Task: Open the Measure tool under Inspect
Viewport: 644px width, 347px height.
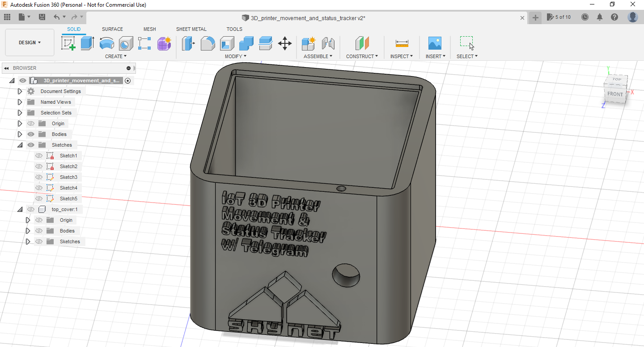Action: click(x=401, y=43)
